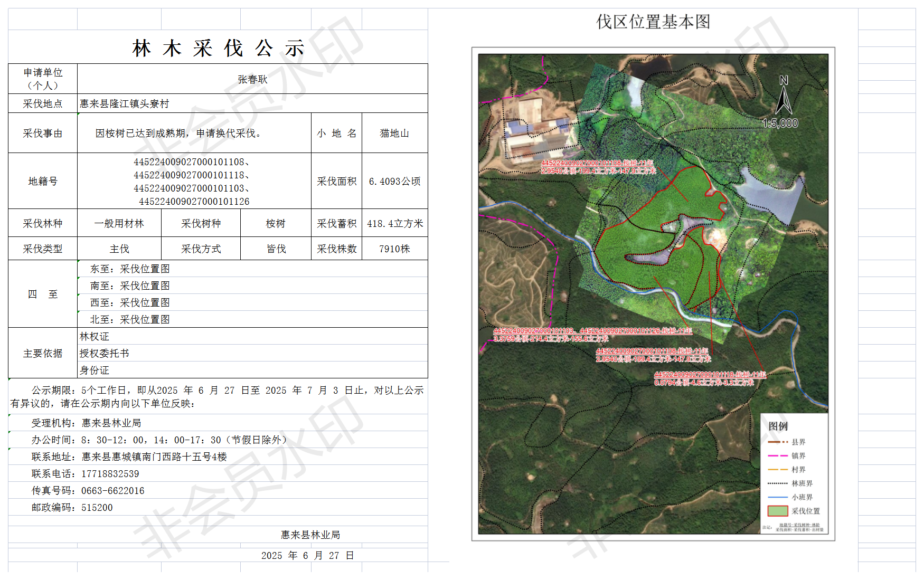Select the cell 授权委托书
This screenshot has height=580, width=924.
[252, 353]
